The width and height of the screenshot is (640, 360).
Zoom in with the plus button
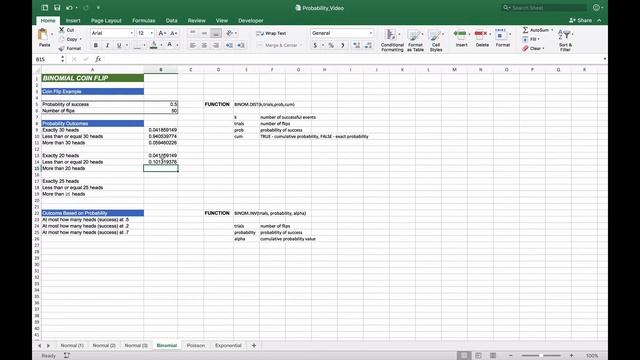(571, 356)
